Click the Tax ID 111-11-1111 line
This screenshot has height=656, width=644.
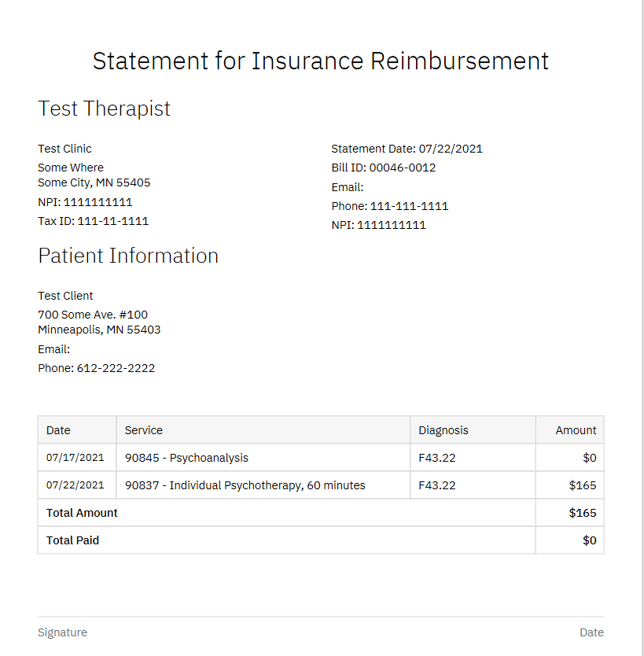coord(93,221)
